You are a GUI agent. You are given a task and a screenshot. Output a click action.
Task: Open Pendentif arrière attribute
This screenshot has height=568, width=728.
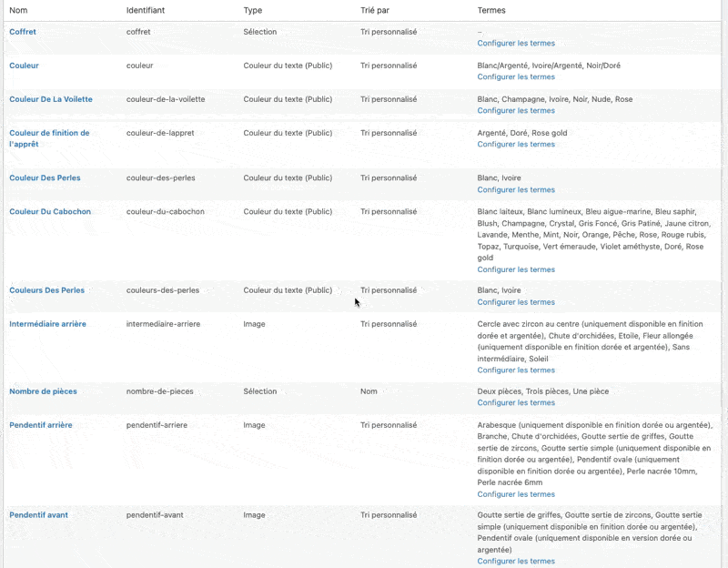pos(41,425)
